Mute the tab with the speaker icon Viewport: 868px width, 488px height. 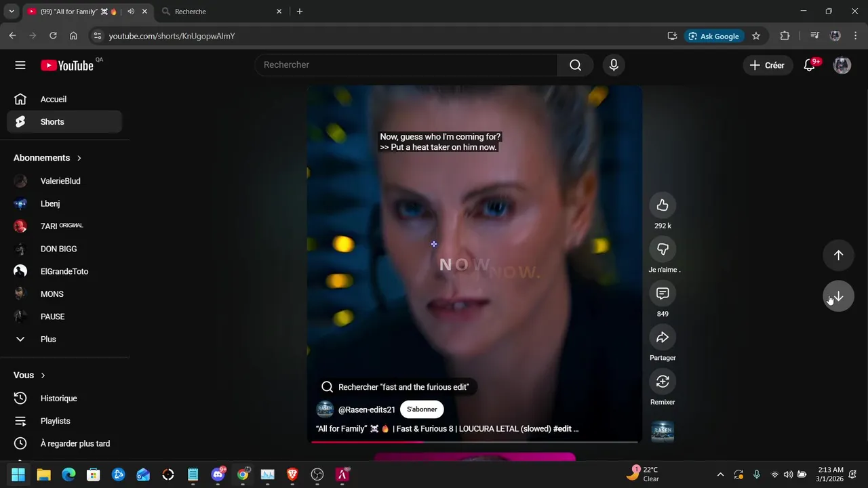click(131, 12)
